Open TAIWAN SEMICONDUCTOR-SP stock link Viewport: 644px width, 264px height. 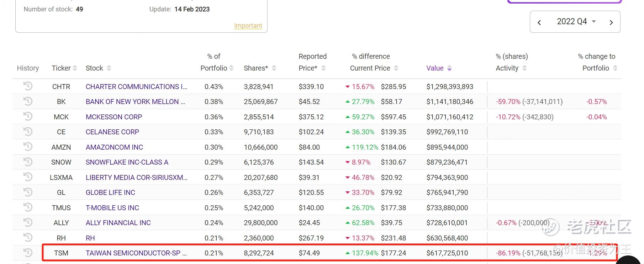(x=136, y=253)
